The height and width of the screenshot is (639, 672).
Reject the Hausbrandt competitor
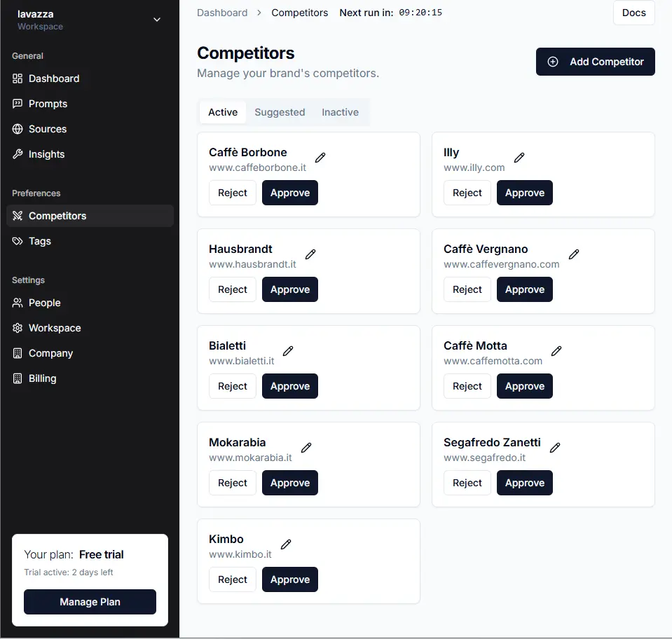click(232, 289)
